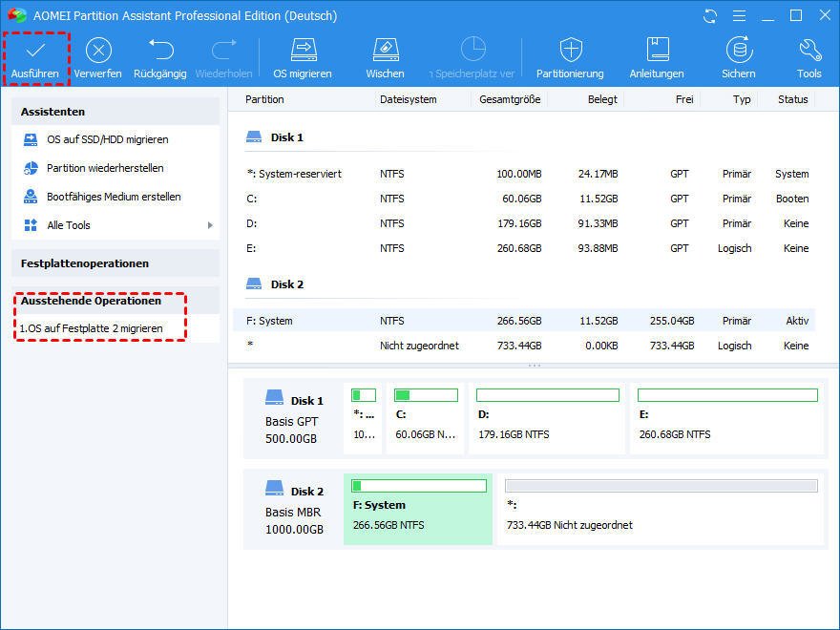Select pending operation OS auf Festplatte 2 migrieren
The width and height of the screenshot is (840, 630).
click(x=92, y=328)
